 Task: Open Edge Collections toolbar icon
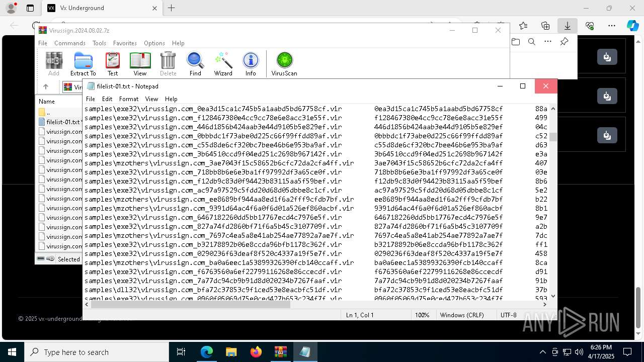click(545, 26)
